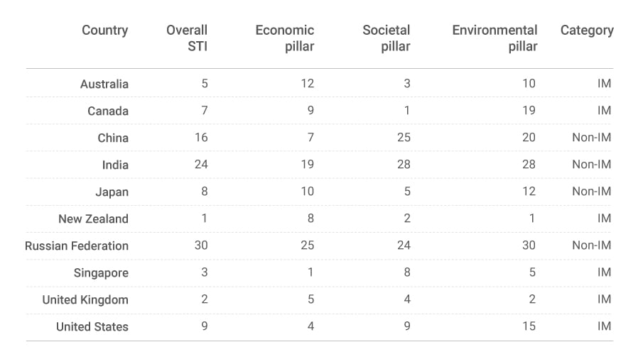Select the Russian Federation country cell
The width and height of the screenshot is (643, 364).
77,246
